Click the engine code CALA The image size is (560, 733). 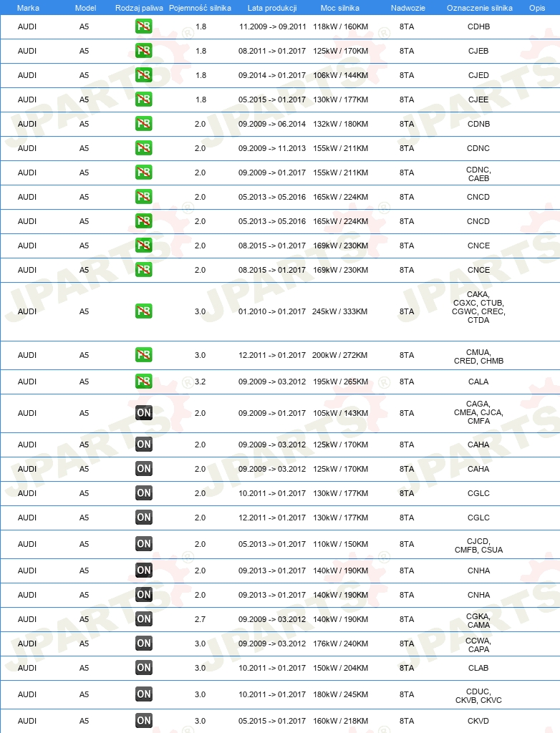(478, 382)
